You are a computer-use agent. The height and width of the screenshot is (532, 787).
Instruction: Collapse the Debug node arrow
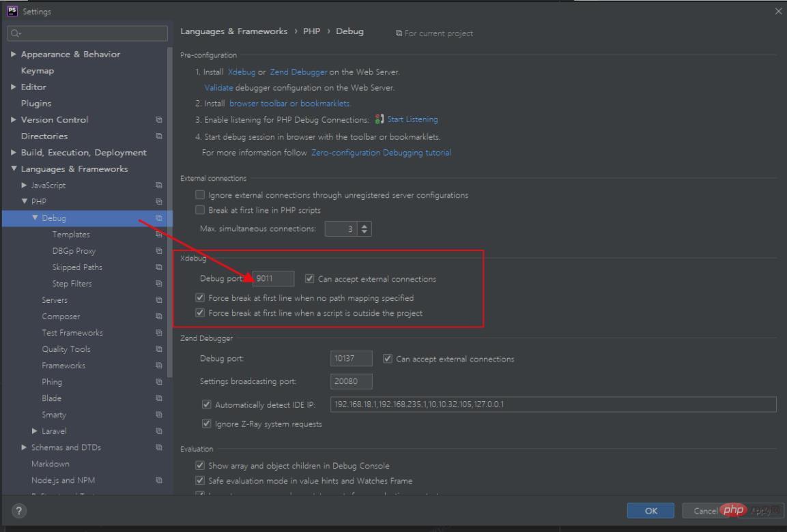coord(35,218)
